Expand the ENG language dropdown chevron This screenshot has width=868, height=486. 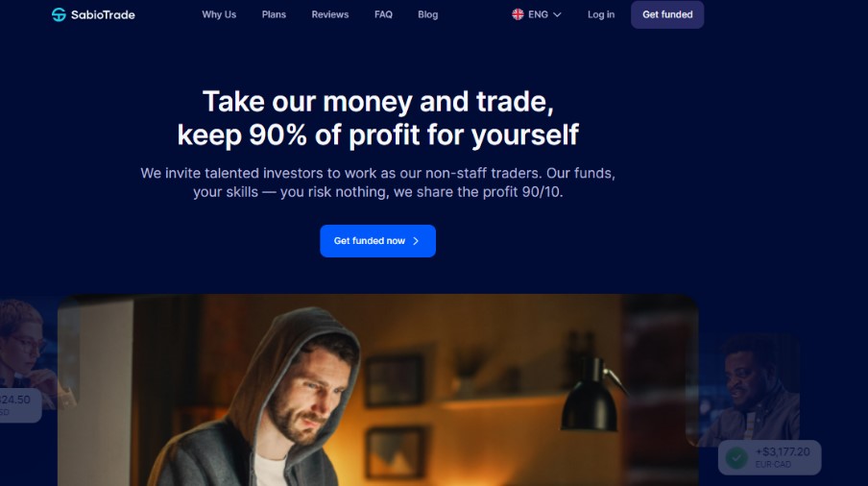coord(558,15)
